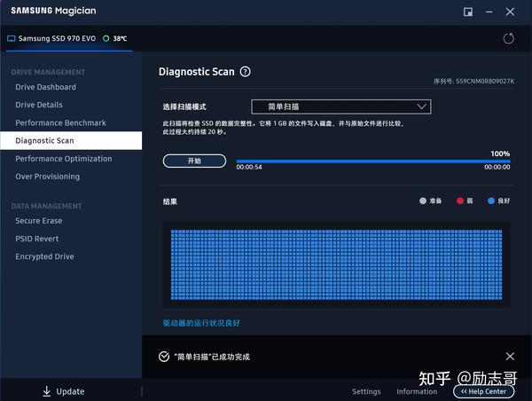The image size is (532, 401).
Task: Click the checkmark icon in completion message
Action: (164, 357)
